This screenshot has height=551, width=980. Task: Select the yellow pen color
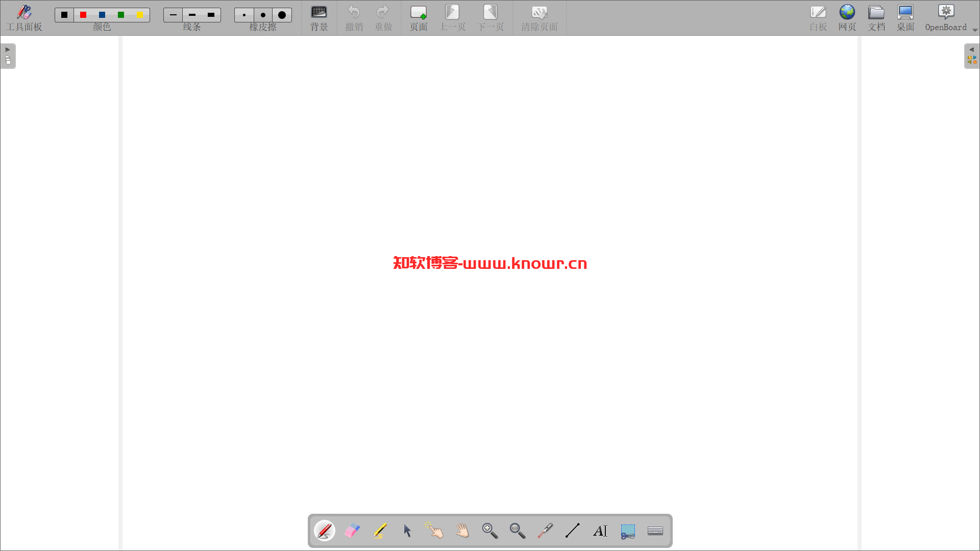(x=140, y=15)
